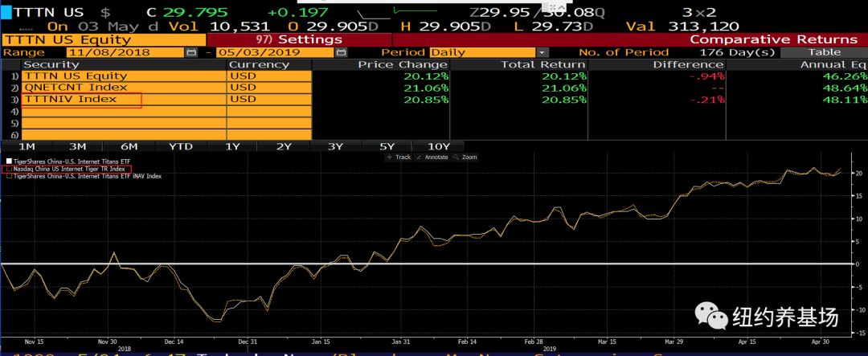Click the Price Change column header
The height and width of the screenshot is (356, 868).
[x=403, y=65]
